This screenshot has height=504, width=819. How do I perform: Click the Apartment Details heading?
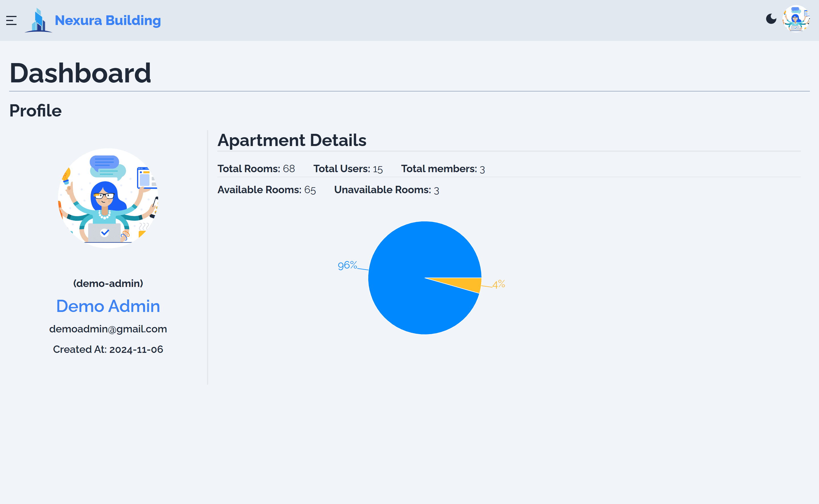(291, 140)
